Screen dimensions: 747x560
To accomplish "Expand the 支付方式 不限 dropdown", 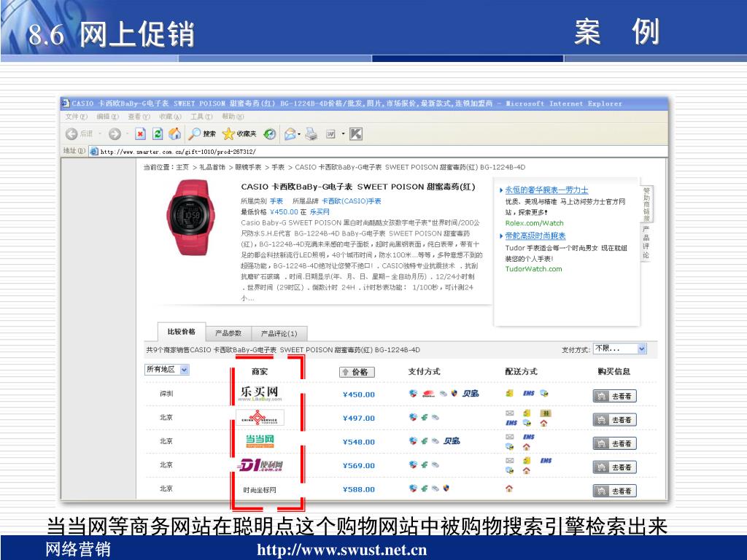I will pyautogui.click(x=620, y=349).
